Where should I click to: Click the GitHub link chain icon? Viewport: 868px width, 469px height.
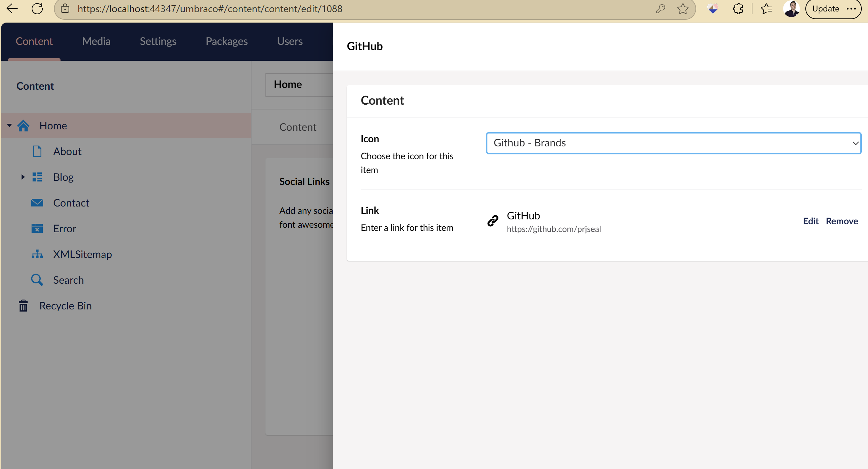(493, 221)
